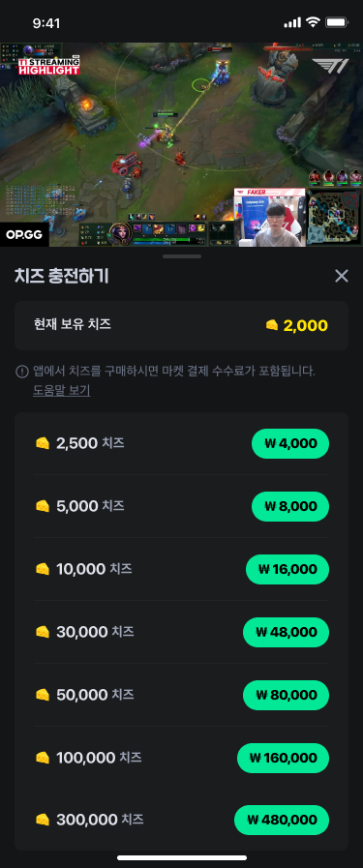Select the ₩16,000 price button
The width and height of the screenshot is (363, 868).
[287, 570]
